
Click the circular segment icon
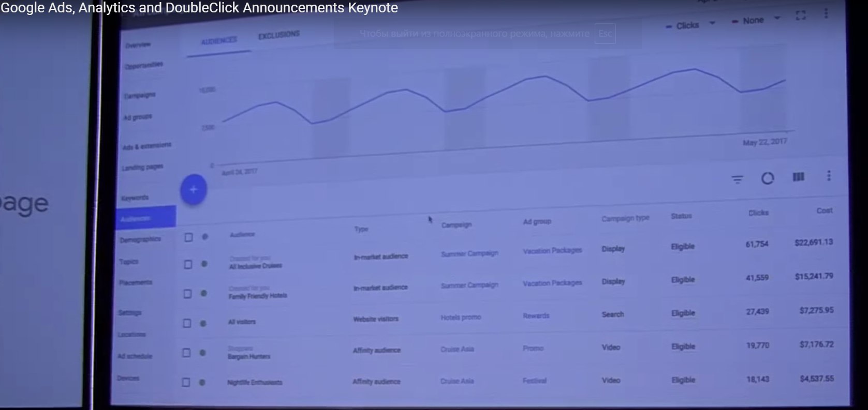tap(768, 178)
